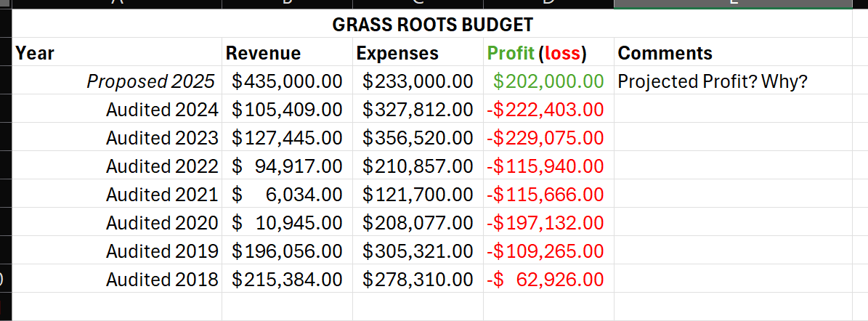Image resolution: width=868 pixels, height=321 pixels.
Task: Select the Proposed 2025 row label
Action: [151, 81]
